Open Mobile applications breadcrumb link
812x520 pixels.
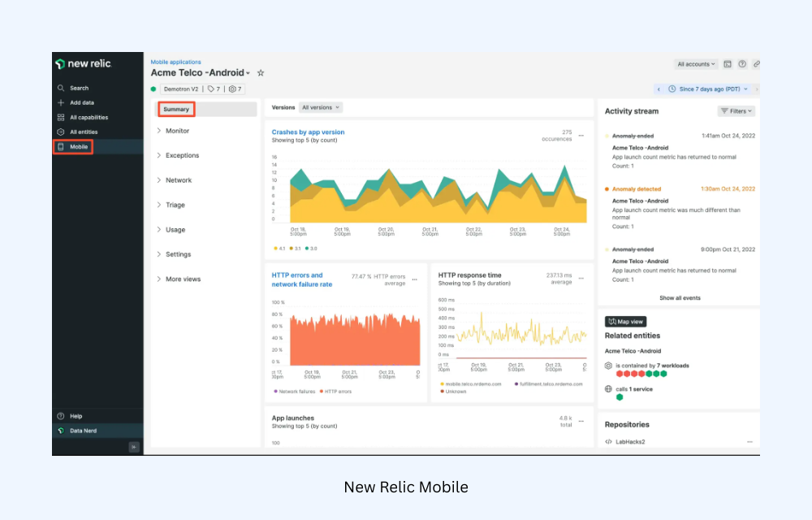point(175,62)
